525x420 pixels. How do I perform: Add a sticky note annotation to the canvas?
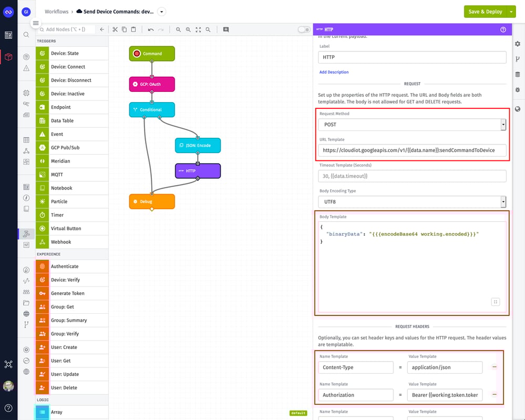[x=225, y=29]
